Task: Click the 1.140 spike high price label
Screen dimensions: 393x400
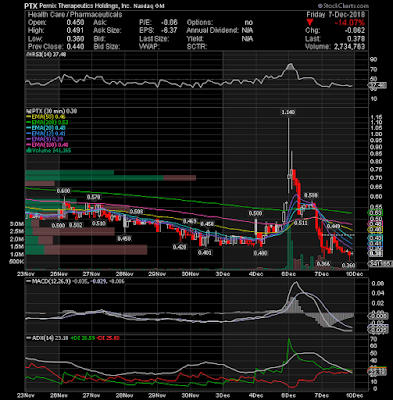Action: coord(288,113)
